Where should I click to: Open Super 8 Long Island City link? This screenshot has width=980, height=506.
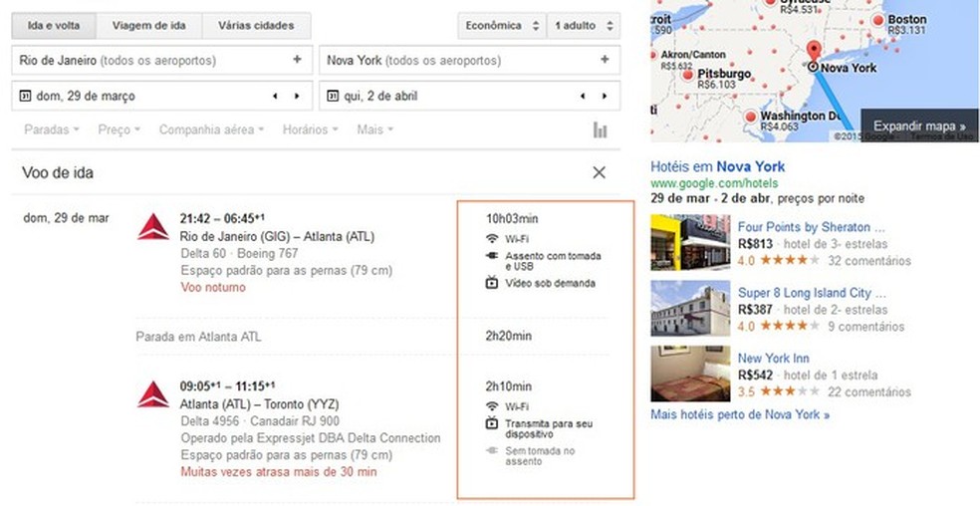click(x=813, y=293)
